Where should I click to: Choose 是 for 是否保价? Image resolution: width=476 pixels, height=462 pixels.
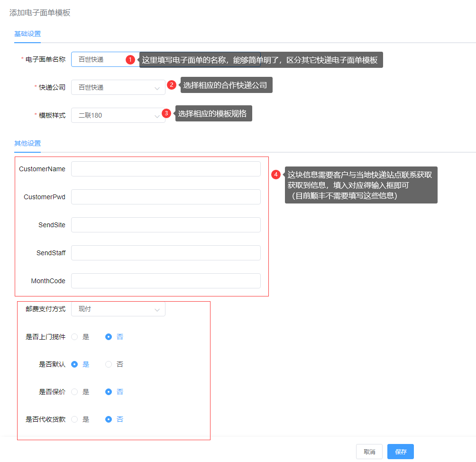coord(74,392)
